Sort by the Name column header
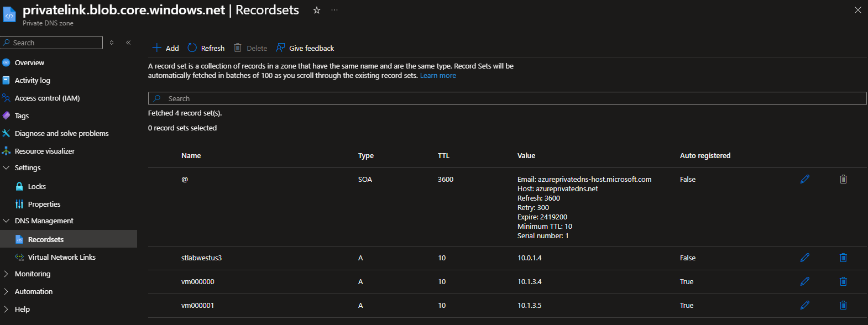The height and width of the screenshot is (325, 868). pos(191,155)
